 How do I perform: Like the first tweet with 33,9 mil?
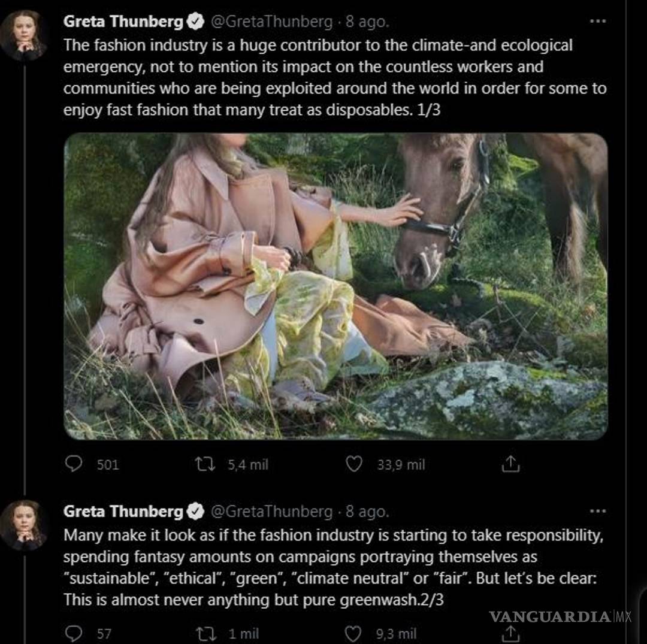pyautogui.click(x=354, y=464)
